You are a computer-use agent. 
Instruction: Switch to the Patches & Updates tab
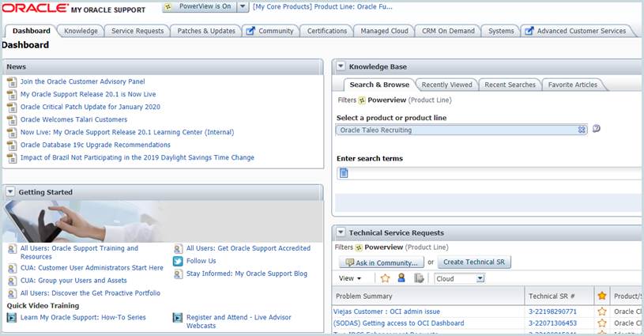tap(206, 31)
